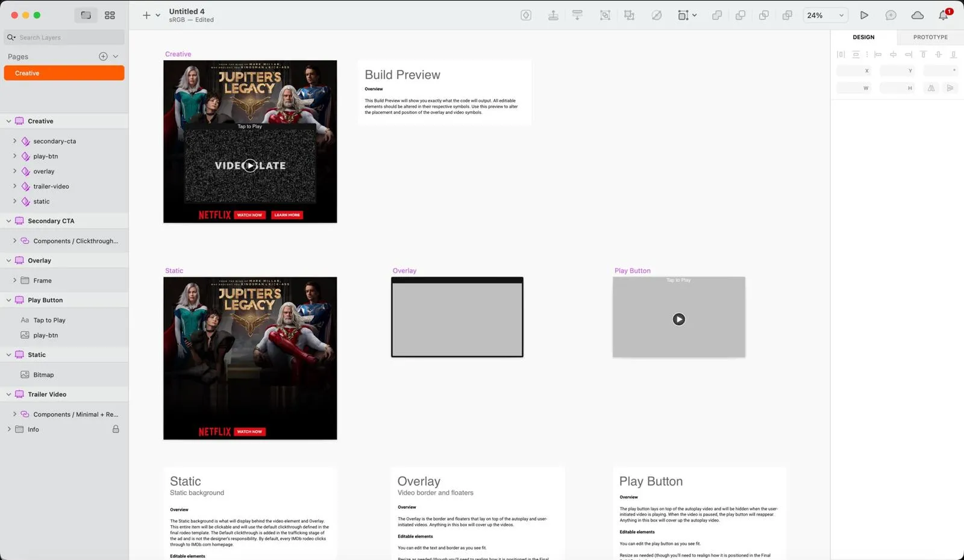Select the Bitmap layer under Static
Image resolution: width=964 pixels, height=560 pixels.
[64, 375]
